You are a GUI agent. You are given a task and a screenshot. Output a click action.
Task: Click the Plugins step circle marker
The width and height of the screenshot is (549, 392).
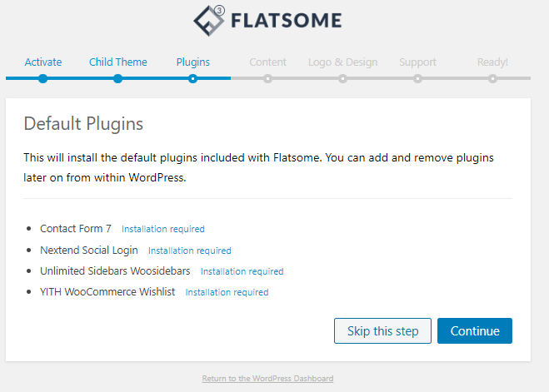[192, 79]
